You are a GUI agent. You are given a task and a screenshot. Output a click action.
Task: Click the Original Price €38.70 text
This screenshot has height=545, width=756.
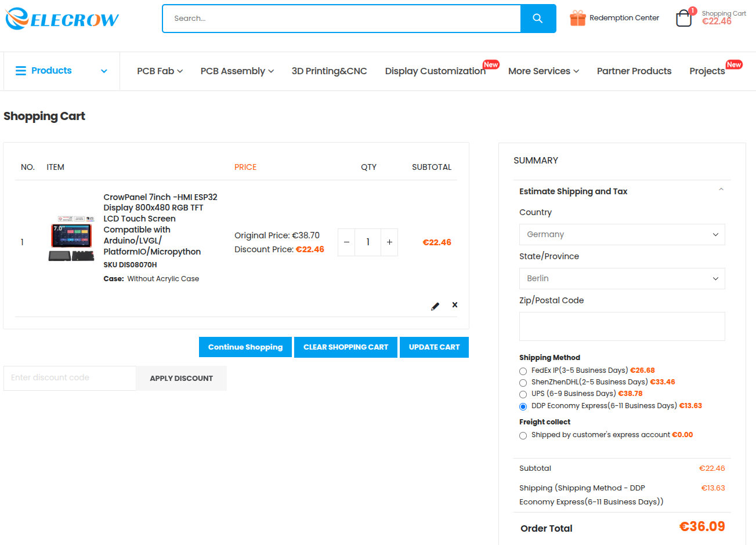(277, 236)
